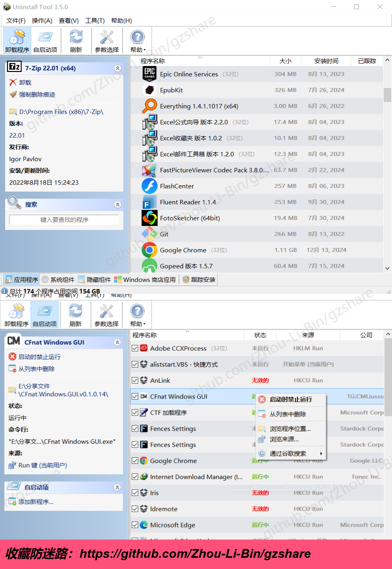Open Help dropdown arrow in top toolbar

click(x=144, y=50)
